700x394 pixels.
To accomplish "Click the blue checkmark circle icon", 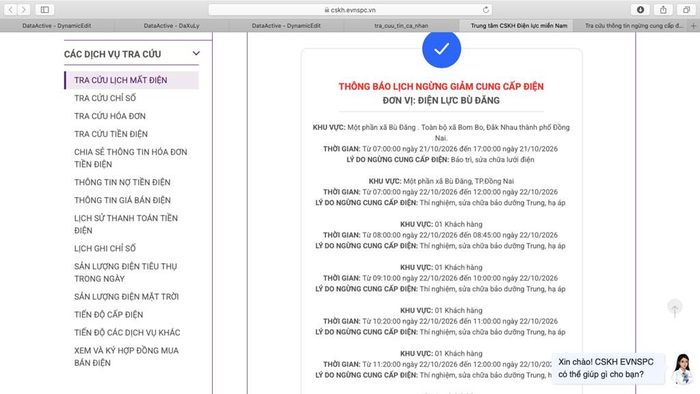I will (442, 49).
